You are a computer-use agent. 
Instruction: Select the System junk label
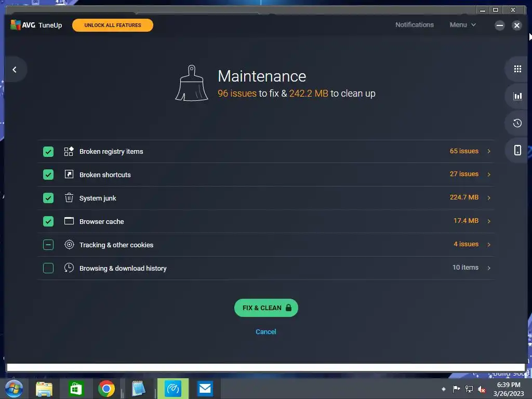click(x=98, y=198)
